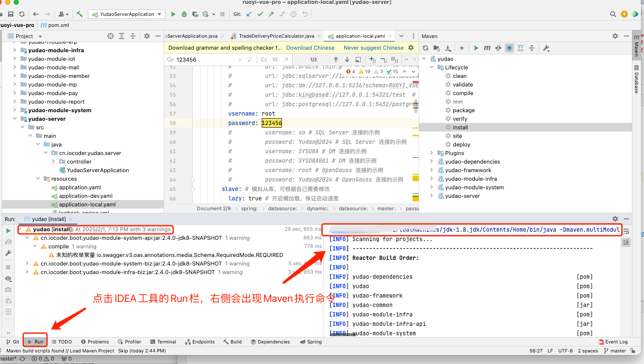
Task: Click the Debug bug icon in main toolbar
Action: 184,14
